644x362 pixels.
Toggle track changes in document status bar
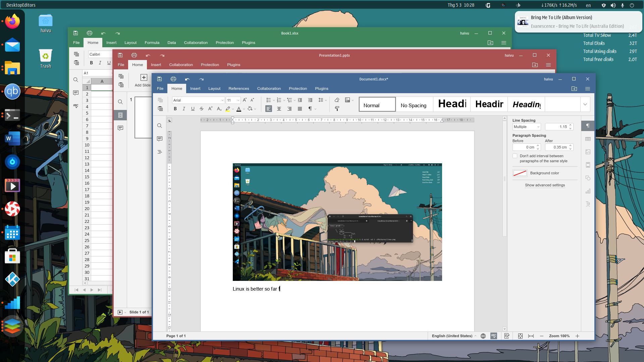[x=507, y=336]
